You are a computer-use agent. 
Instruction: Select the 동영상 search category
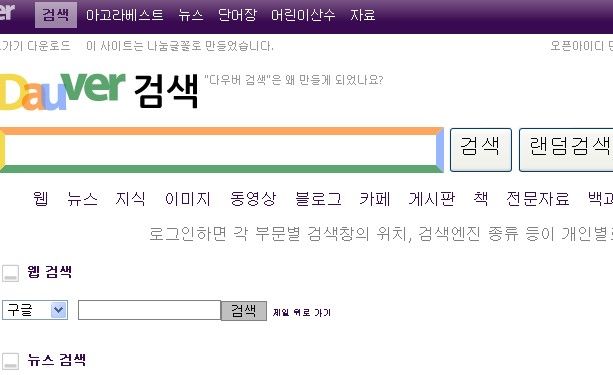[253, 199]
